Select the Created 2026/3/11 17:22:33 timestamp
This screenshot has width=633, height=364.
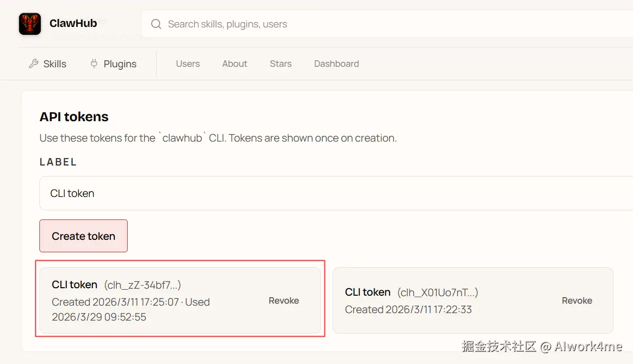(x=409, y=310)
